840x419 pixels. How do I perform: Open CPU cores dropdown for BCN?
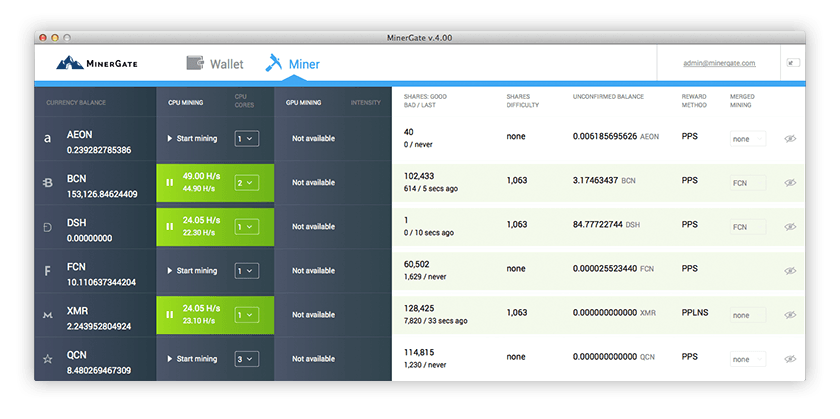click(246, 183)
